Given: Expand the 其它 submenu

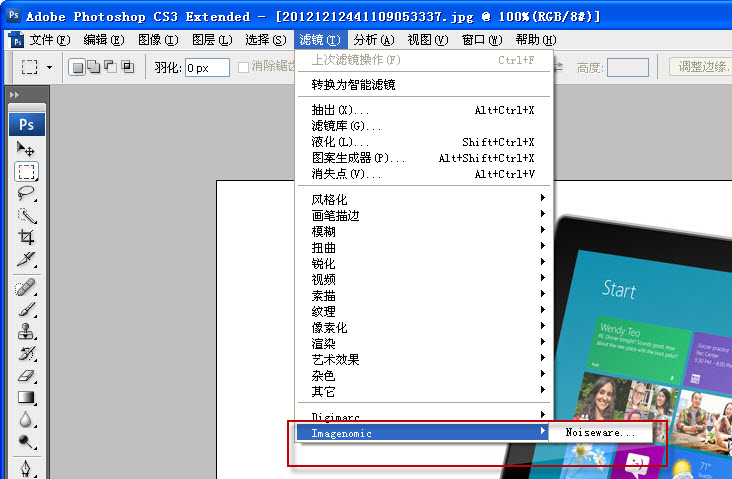Looking at the screenshot, I should click(424, 392).
